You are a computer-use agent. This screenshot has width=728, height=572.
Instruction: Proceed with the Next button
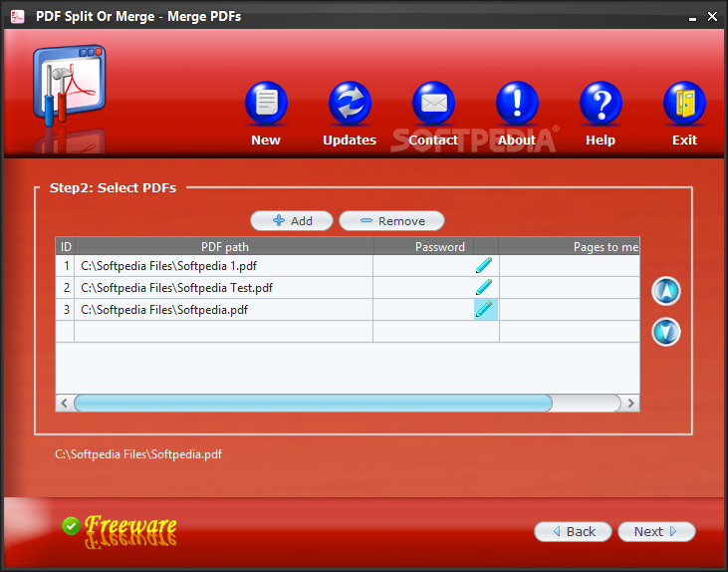[656, 531]
